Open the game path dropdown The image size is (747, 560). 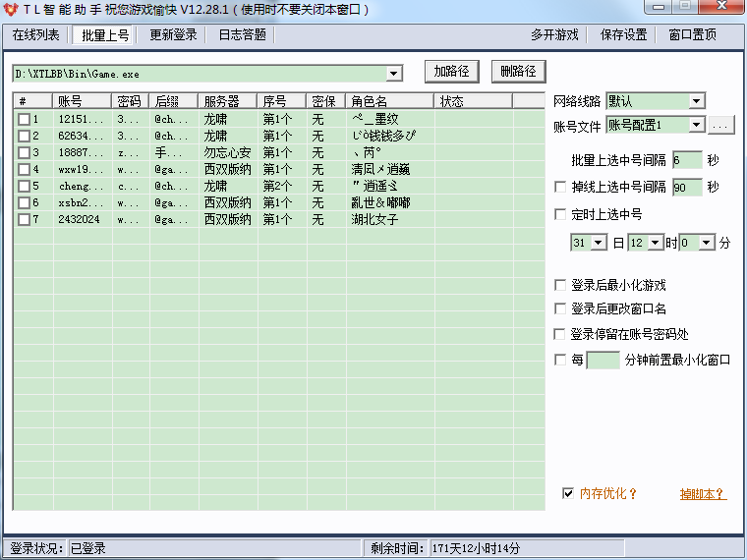pyautogui.click(x=393, y=74)
